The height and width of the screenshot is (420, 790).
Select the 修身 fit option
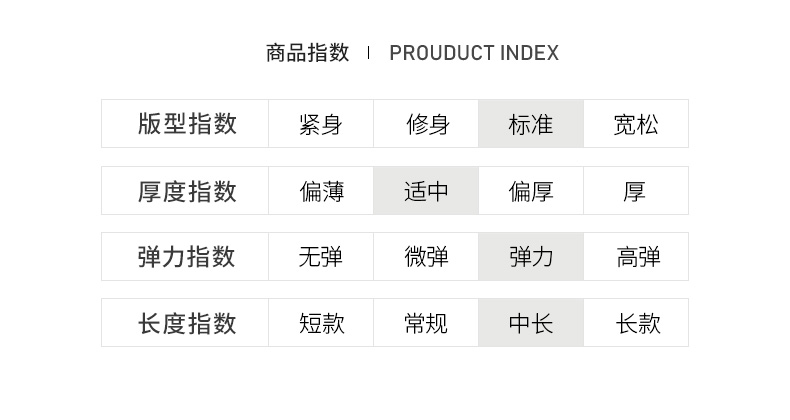point(427,124)
